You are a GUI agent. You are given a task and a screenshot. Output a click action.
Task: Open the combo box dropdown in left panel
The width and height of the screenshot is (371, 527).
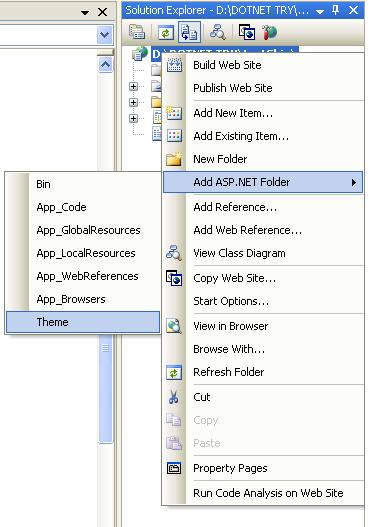pyautogui.click(x=105, y=35)
